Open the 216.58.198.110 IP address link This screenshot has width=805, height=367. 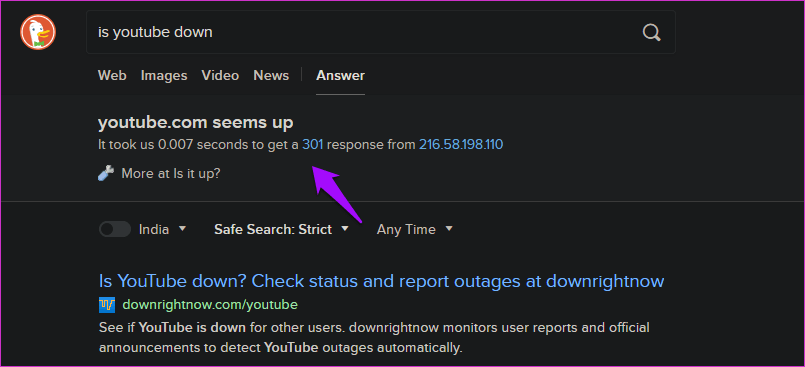(x=461, y=145)
